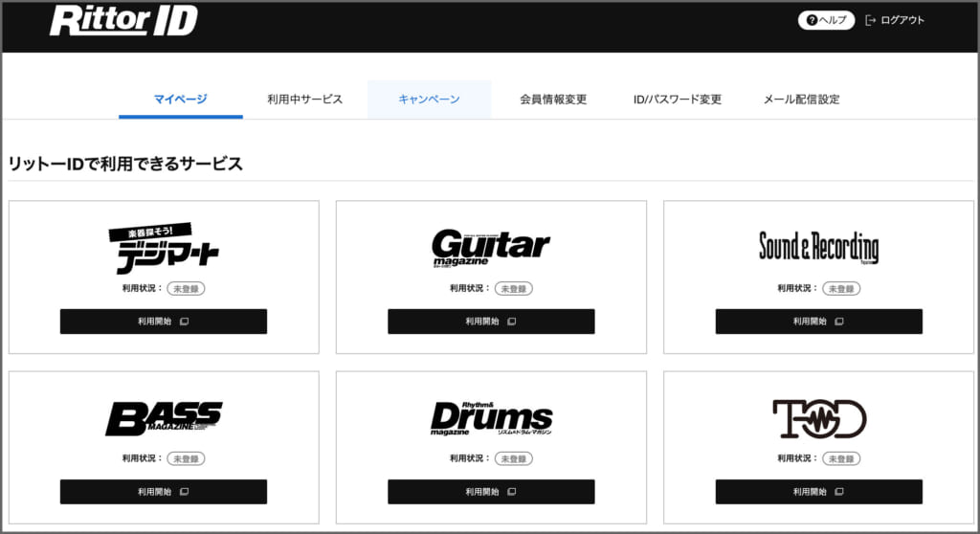
Task: Click the Guitar magazine logo
Action: point(490,249)
